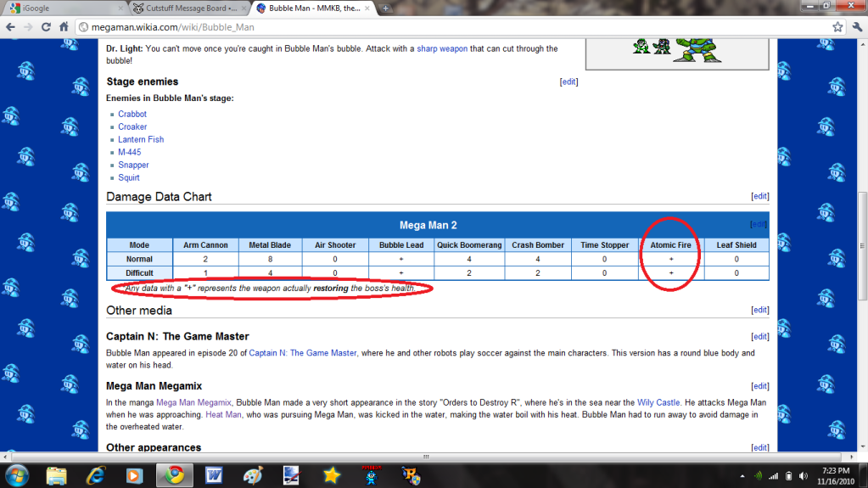The width and height of the screenshot is (868, 488).
Task: Edit the Damage Data Chart section
Action: coord(759,196)
